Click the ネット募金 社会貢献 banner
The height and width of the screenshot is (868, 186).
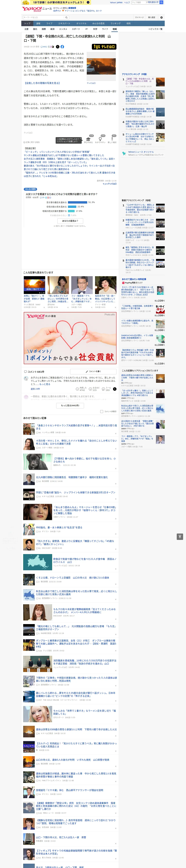tap(70, 338)
